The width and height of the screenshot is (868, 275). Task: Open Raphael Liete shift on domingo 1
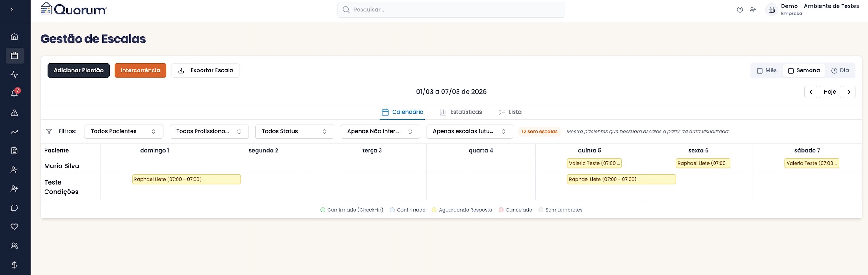[186, 179]
